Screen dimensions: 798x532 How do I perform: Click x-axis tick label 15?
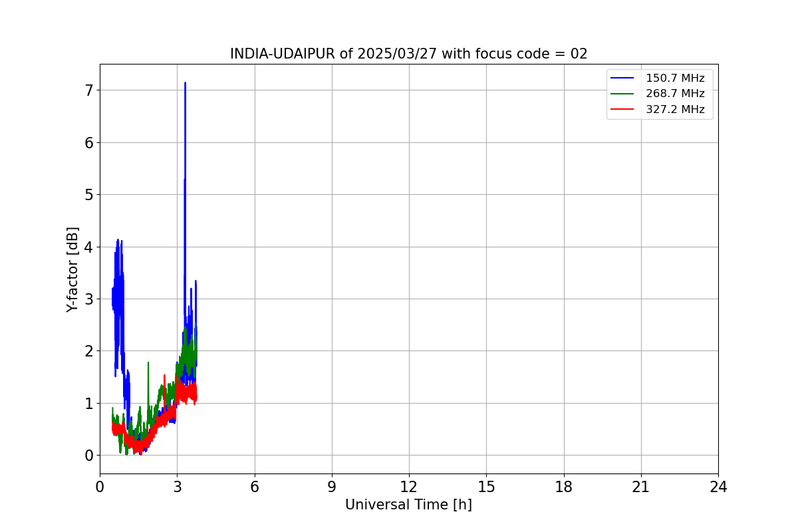[x=486, y=487]
